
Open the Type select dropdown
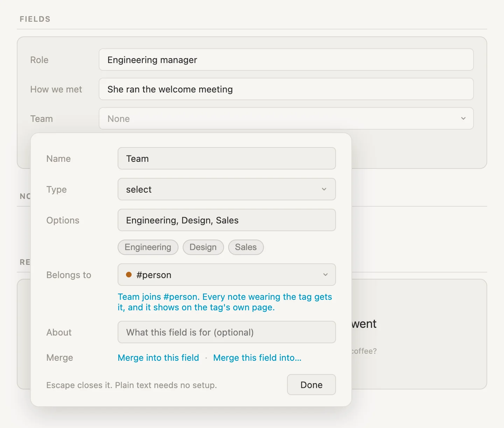coord(226,189)
